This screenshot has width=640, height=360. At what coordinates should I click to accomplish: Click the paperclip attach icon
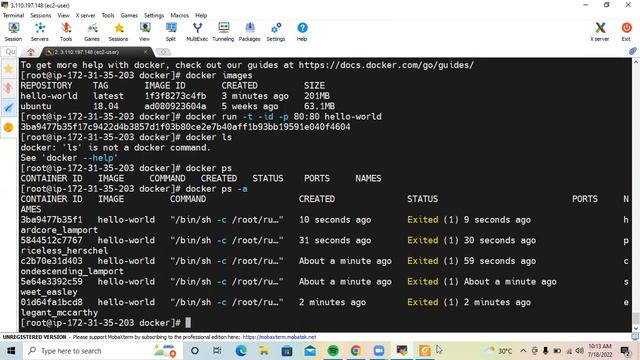[x=633, y=51]
